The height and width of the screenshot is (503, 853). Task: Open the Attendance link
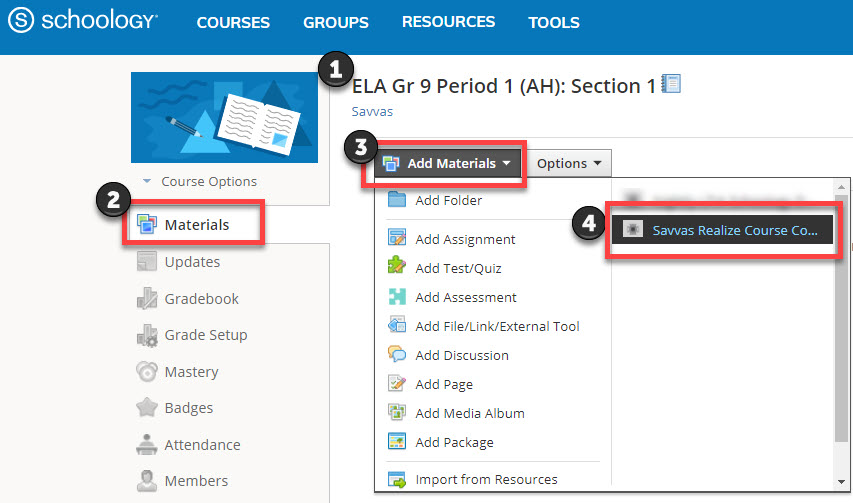[x=202, y=445]
